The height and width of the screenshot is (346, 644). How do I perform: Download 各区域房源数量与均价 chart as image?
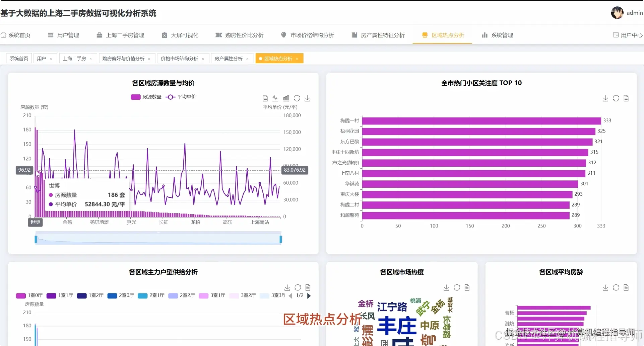coord(307,98)
